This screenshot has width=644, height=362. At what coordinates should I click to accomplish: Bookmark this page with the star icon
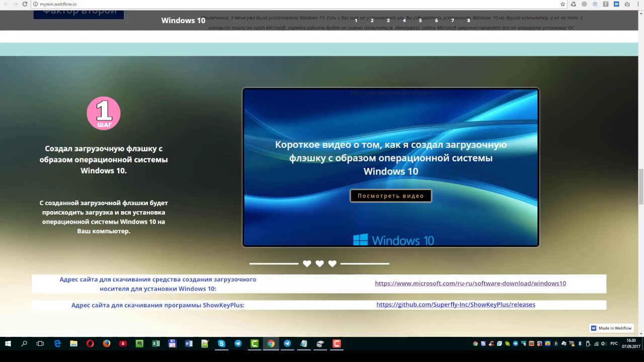(562, 4)
